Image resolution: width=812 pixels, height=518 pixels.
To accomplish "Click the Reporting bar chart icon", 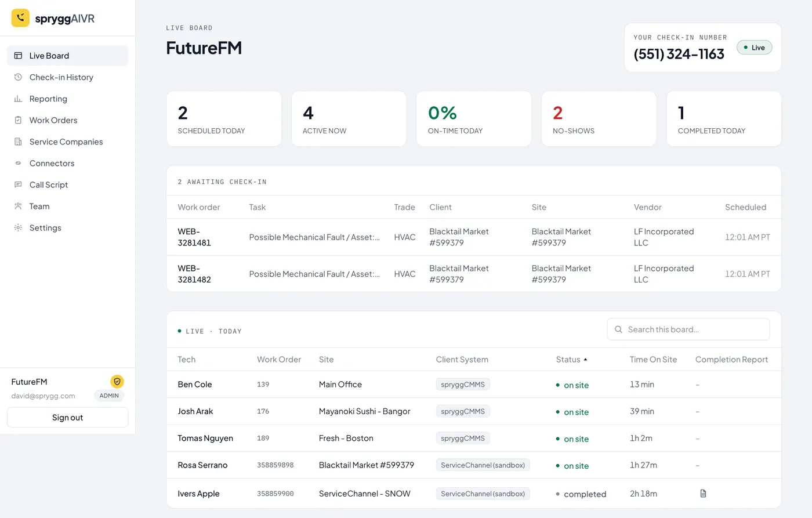I will 18,99.
